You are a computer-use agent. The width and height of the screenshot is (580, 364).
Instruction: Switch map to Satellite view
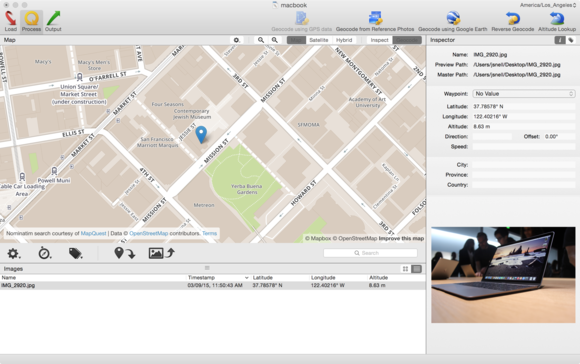pyautogui.click(x=319, y=40)
